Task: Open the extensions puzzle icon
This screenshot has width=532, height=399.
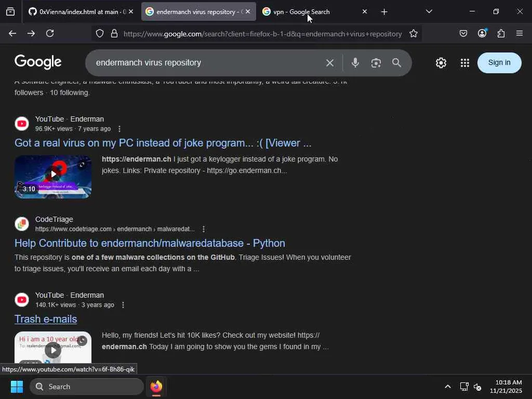Action: [x=501, y=33]
